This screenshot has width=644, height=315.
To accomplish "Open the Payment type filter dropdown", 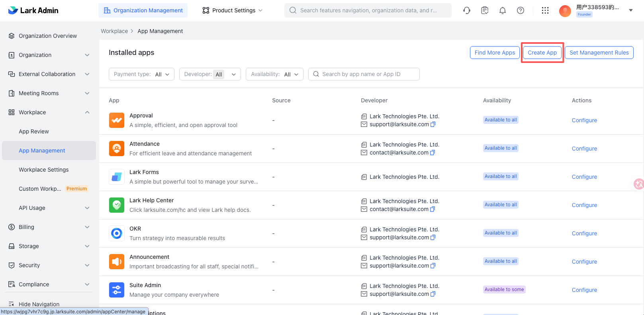I will click(x=141, y=74).
